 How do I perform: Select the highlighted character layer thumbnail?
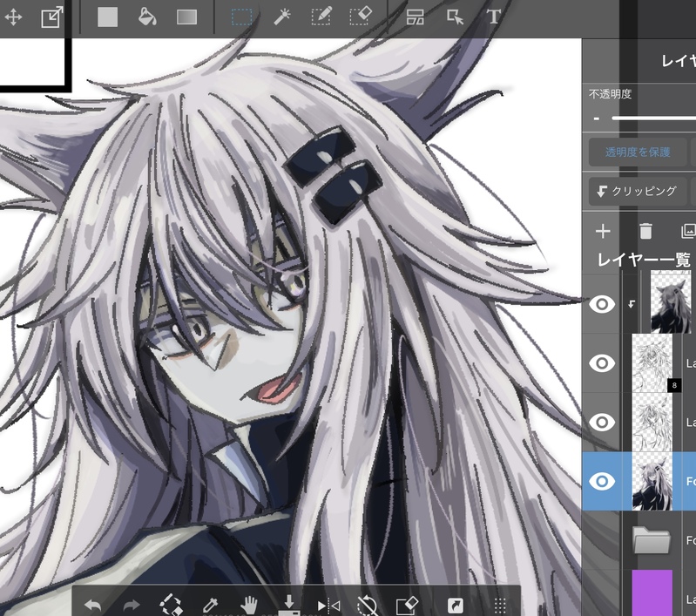652,482
